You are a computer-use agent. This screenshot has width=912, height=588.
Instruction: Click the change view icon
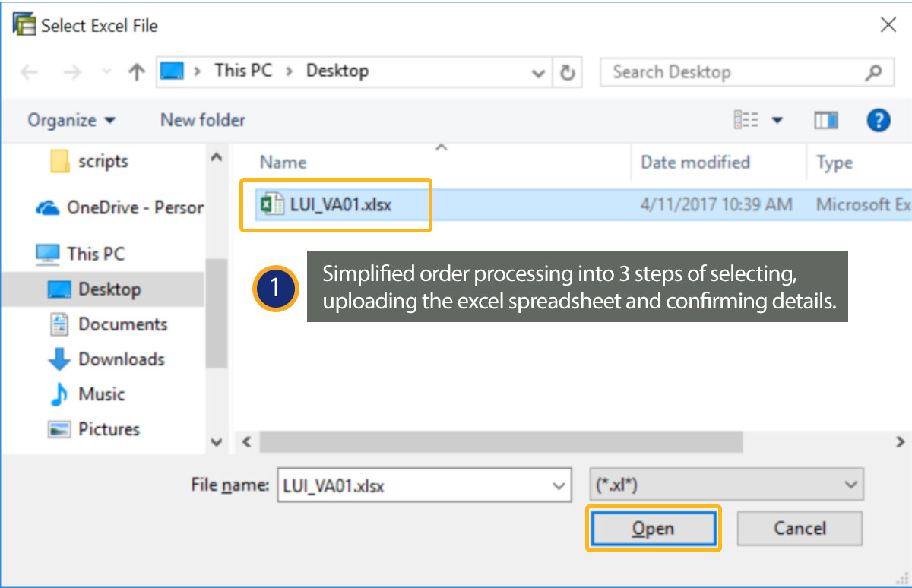click(746, 120)
